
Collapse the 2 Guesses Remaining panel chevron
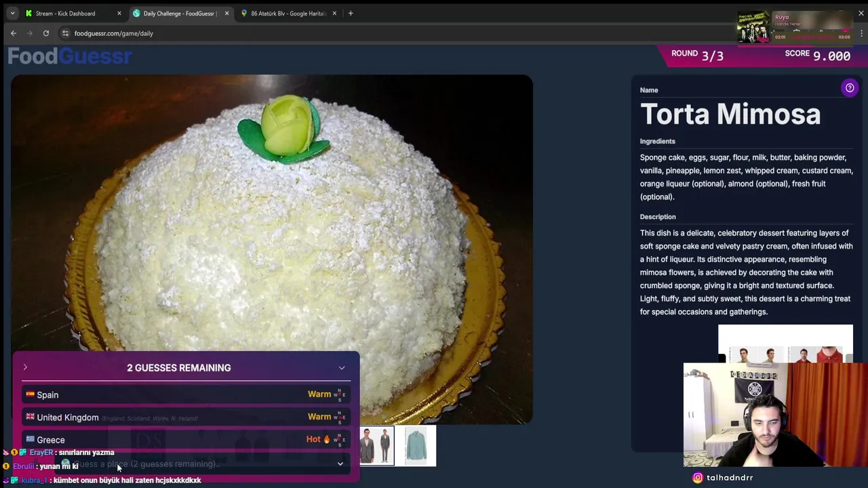pyautogui.click(x=342, y=367)
